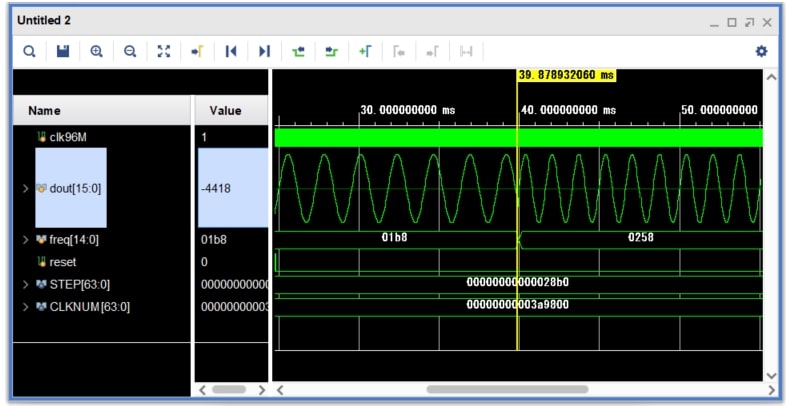
Task: Float the Untitled 2 window
Action: pos(749,23)
